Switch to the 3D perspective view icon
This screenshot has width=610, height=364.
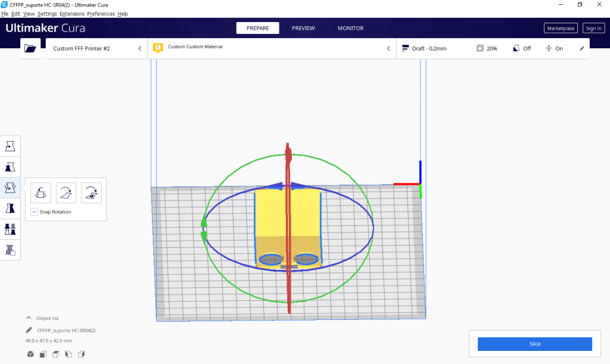coord(30,354)
